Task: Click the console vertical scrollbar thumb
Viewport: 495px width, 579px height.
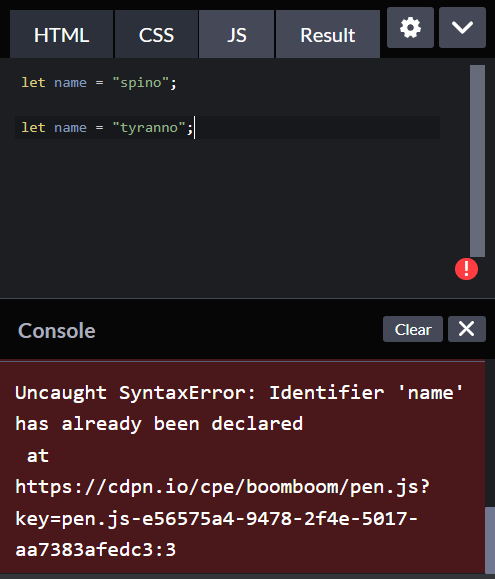Action: (x=490, y=540)
